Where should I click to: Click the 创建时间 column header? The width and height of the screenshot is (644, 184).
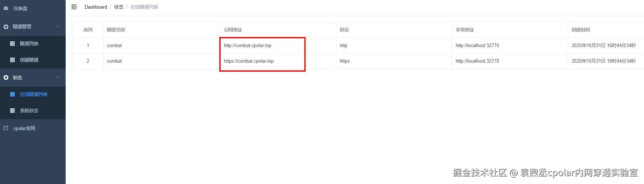point(581,30)
